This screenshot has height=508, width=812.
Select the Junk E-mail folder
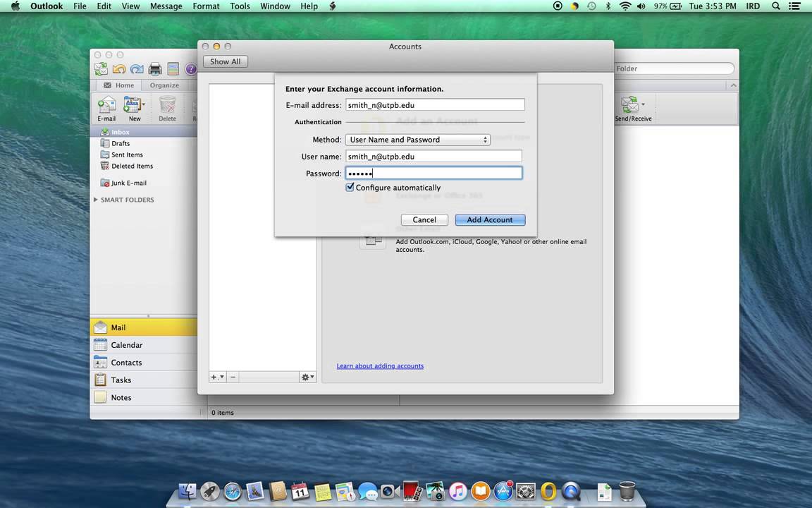point(144,183)
